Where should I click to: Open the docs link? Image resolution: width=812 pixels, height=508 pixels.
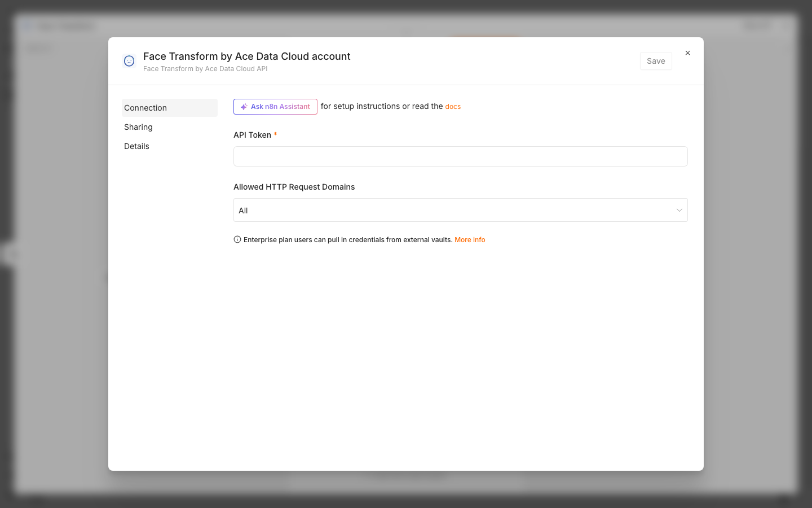453,107
